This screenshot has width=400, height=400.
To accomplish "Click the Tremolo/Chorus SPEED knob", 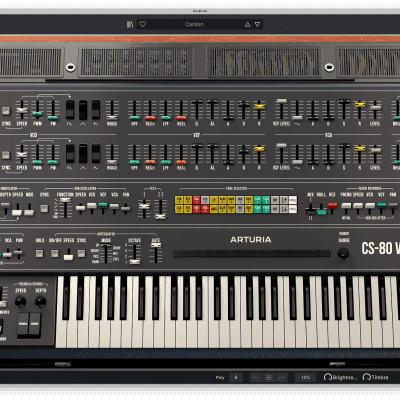I will tap(20, 301).
